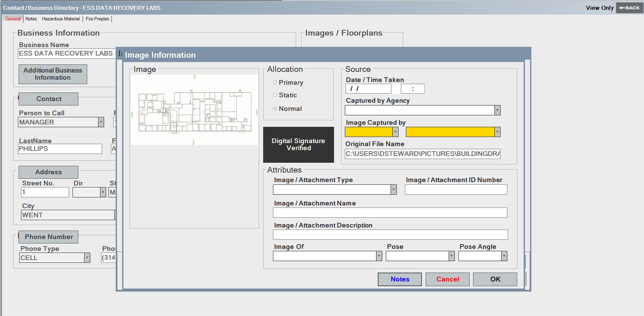This screenshot has width=644, height=316.
Task: Expand the Pose Angle dropdown
Action: tap(504, 256)
